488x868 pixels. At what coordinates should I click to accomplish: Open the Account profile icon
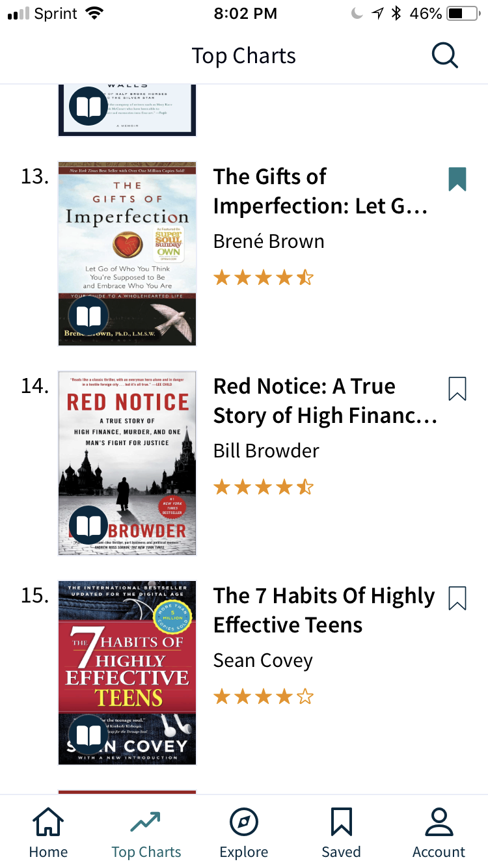pyautogui.click(x=439, y=822)
